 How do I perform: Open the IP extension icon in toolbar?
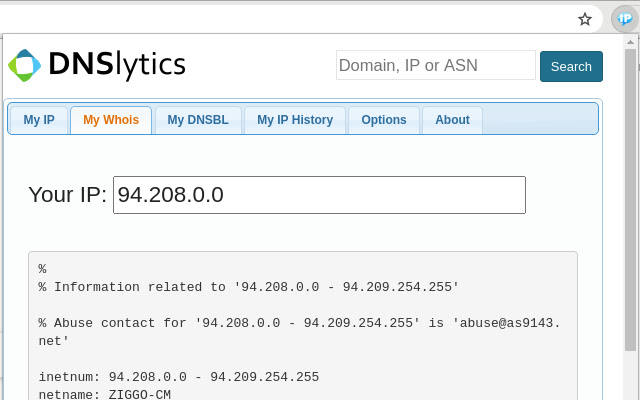pyautogui.click(x=624, y=19)
